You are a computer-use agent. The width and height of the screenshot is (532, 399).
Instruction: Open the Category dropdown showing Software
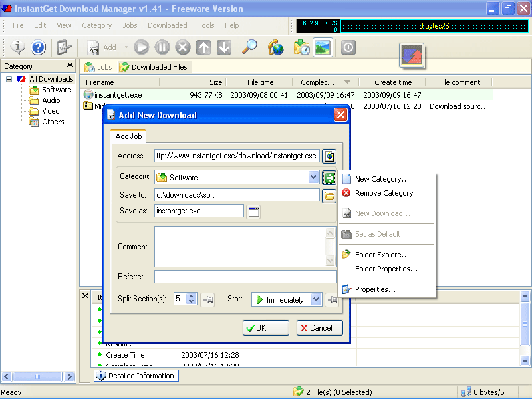pos(313,177)
